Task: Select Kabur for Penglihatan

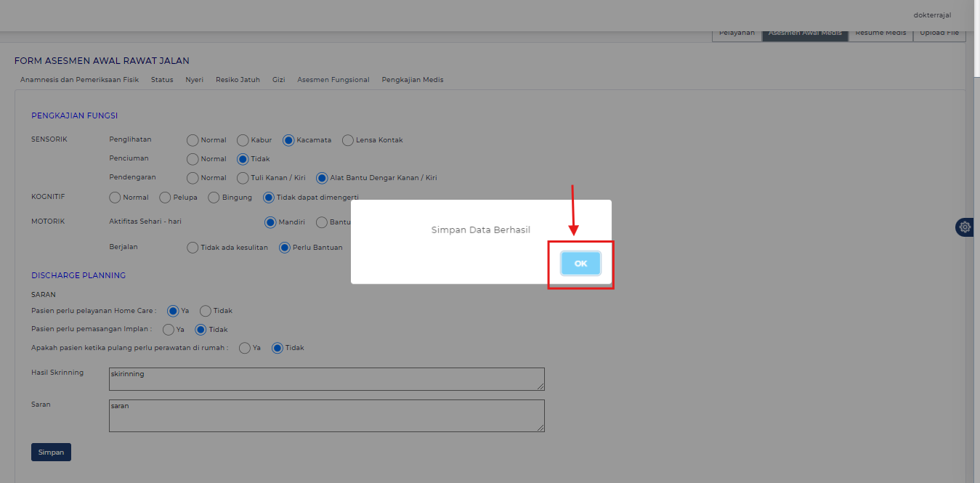Action: (x=243, y=140)
